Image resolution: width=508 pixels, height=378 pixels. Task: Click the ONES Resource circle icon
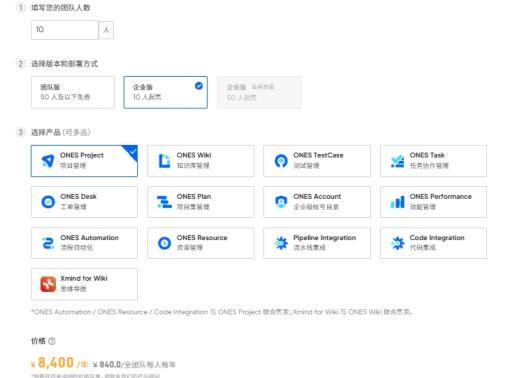coord(164,243)
